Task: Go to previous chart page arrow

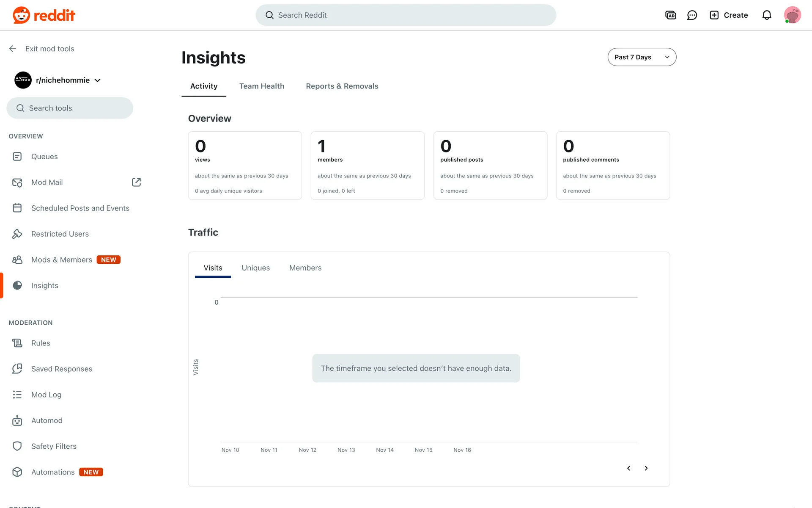Action: tap(628, 468)
